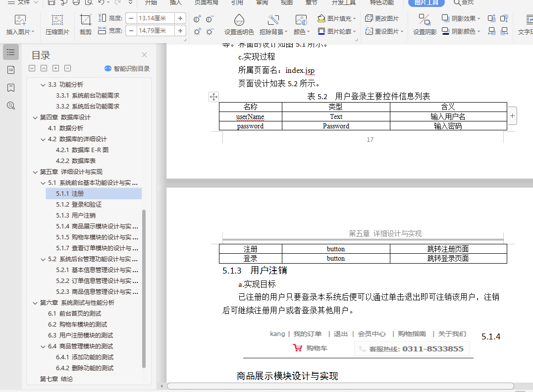Open the bookmark sidebar icon
Viewport: 533px width, 392px height.
(x=11, y=88)
